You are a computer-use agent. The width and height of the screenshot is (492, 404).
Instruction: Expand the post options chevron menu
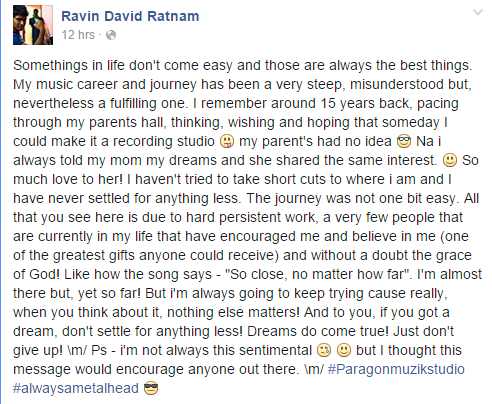[478, 13]
